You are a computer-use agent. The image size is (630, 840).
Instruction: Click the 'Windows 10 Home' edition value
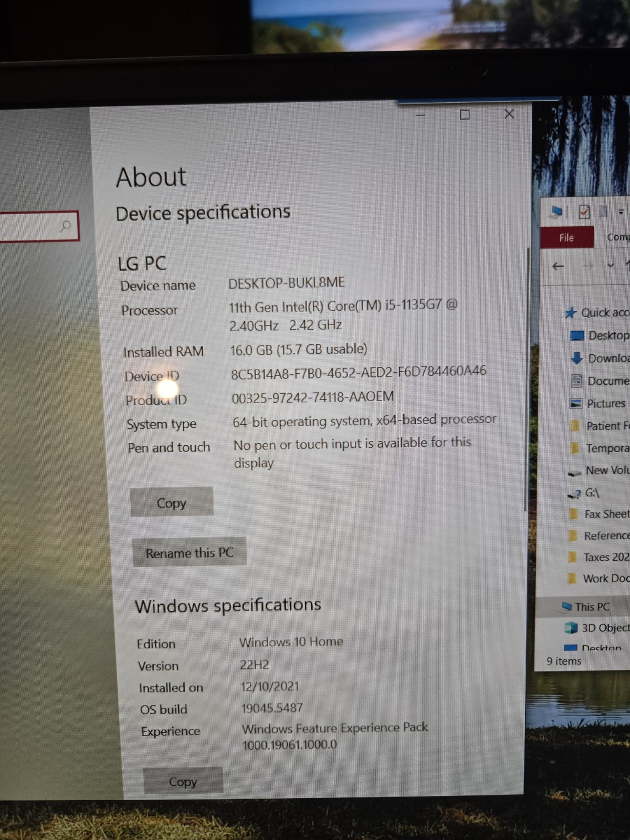click(291, 642)
